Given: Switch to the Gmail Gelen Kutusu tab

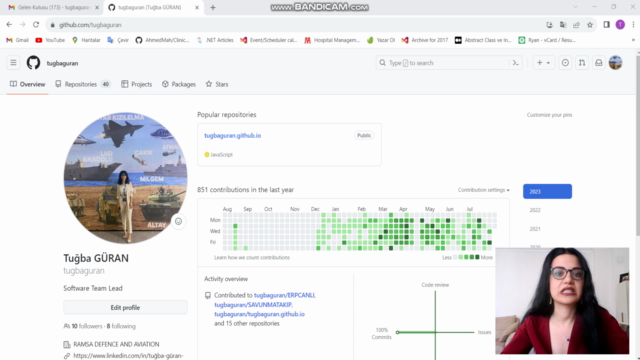Looking at the screenshot, I should [53, 7].
